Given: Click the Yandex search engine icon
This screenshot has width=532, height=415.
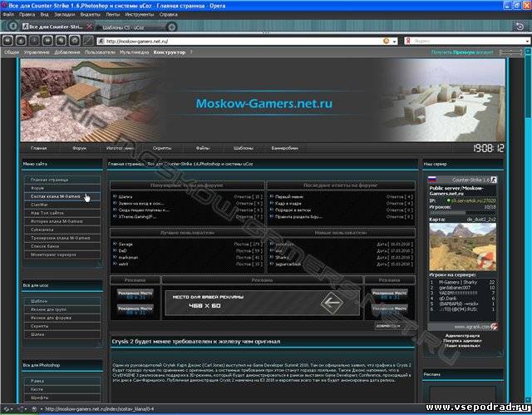Looking at the screenshot, I should pyautogui.click(x=408, y=41).
